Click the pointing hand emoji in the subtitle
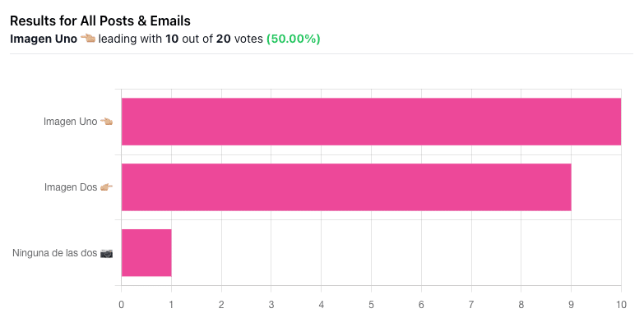 click(87, 39)
